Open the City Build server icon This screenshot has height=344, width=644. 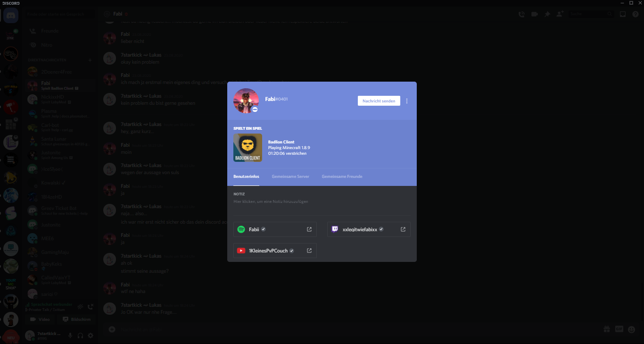(x=11, y=90)
